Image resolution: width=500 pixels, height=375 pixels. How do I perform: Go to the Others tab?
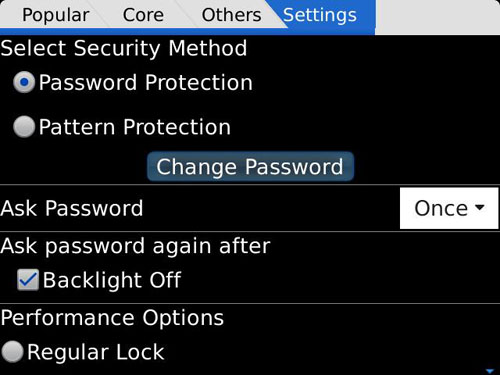point(231,15)
